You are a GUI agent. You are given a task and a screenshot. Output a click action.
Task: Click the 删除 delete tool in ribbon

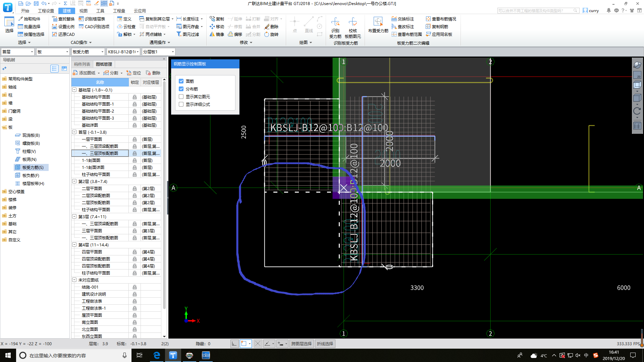click(271, 26)
